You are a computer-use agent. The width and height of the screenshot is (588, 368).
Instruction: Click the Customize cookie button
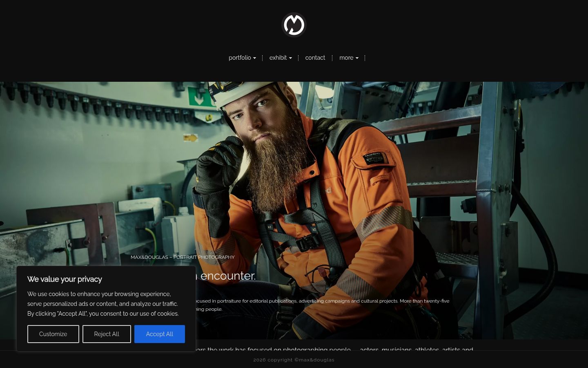click(x=53, y=334)
